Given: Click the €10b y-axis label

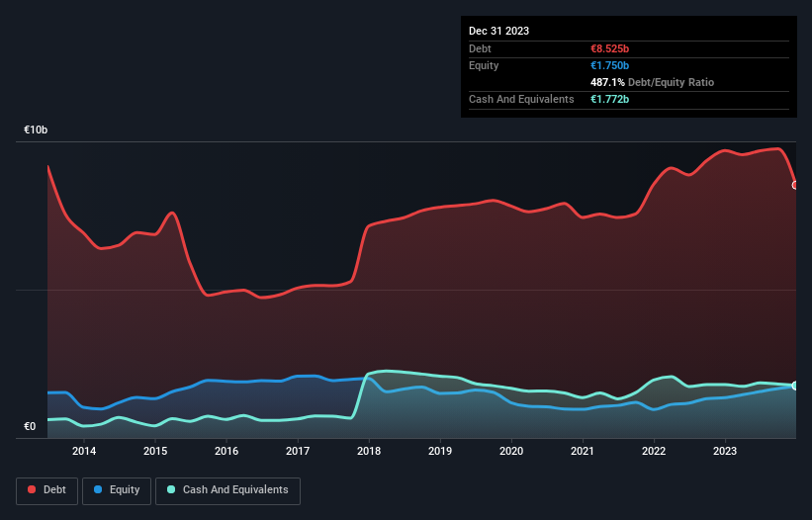Looking at the screenshot, I should (x=36, y=130).
